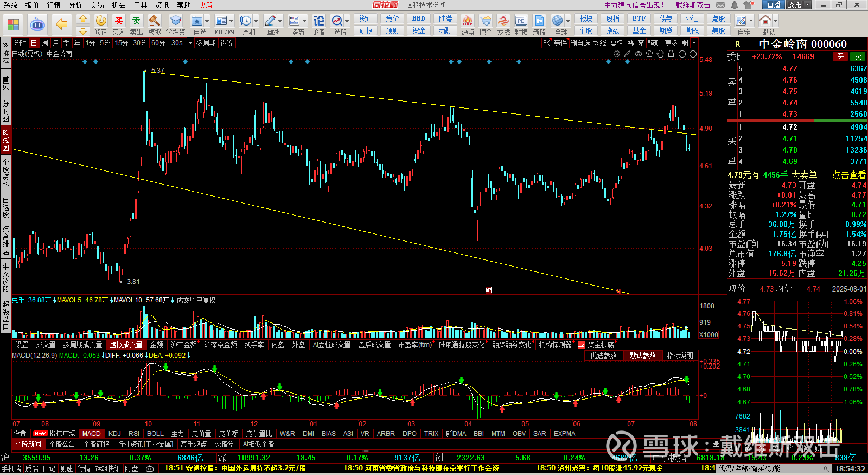Zoom in chart with plus circle icon

point(682,54)
